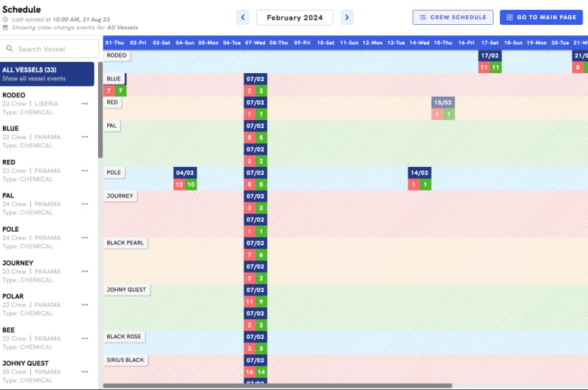Go to previous month with left arrow
Viewport: 588px width, 390px height.
point(243,17)
